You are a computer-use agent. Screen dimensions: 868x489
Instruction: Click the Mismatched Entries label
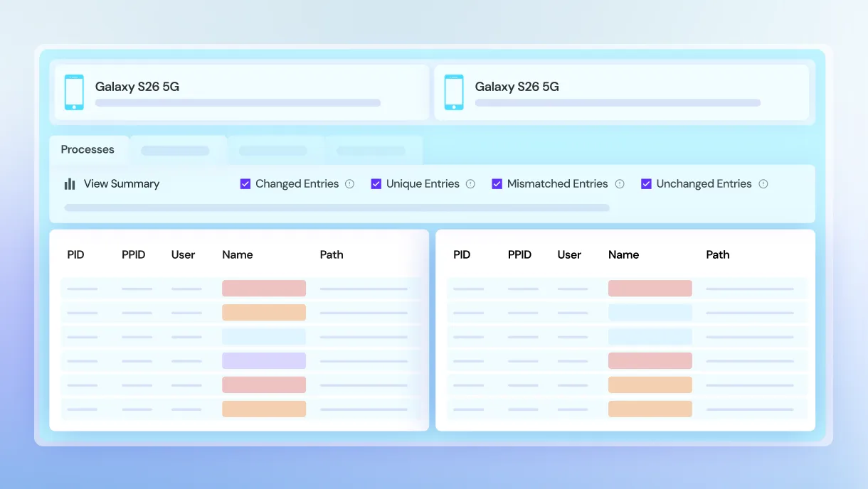click(x=558, y=184)
